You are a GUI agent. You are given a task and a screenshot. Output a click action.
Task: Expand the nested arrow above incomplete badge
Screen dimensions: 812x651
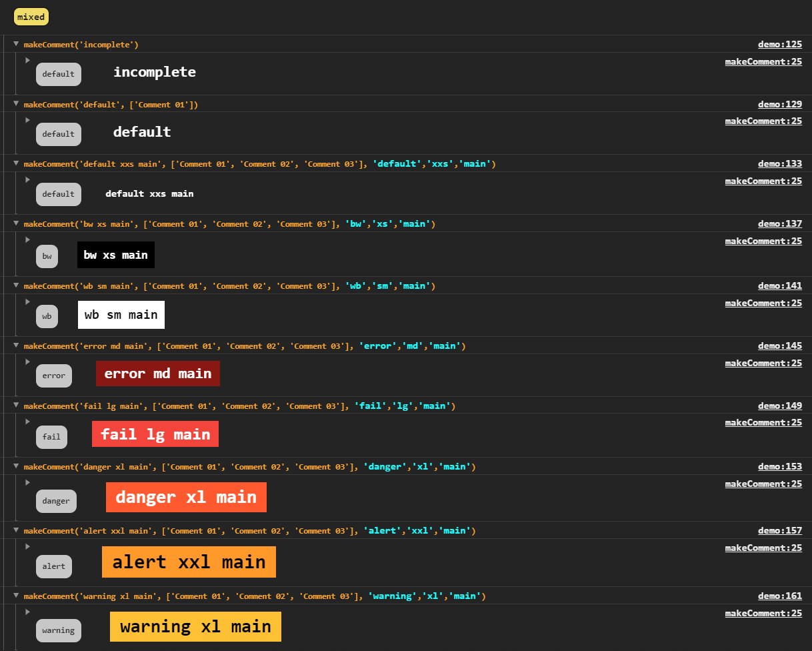[x=28, y=60]
